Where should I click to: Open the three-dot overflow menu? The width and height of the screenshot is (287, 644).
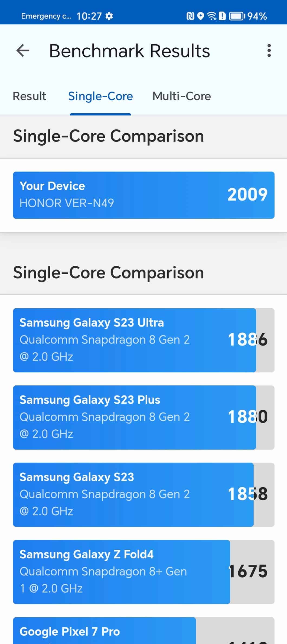click(x=269, y=51)
